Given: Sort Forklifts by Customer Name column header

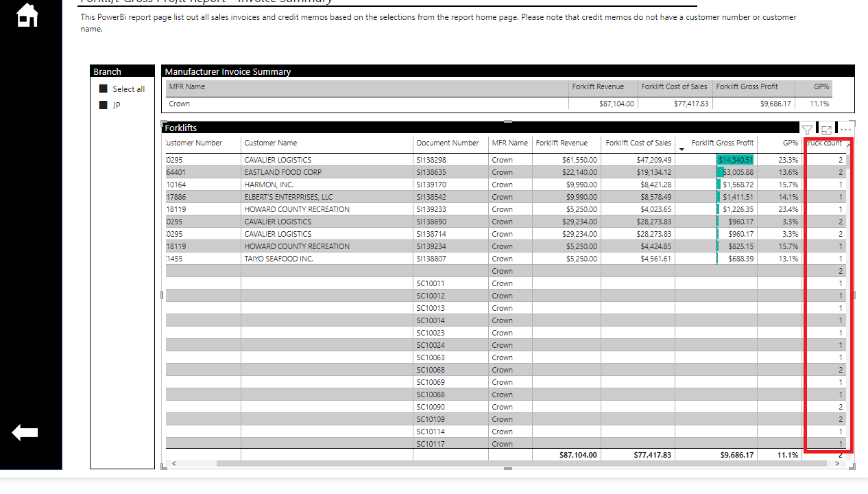Looking at the screenshot, I should pyautogui.click(x=271, y=143).
